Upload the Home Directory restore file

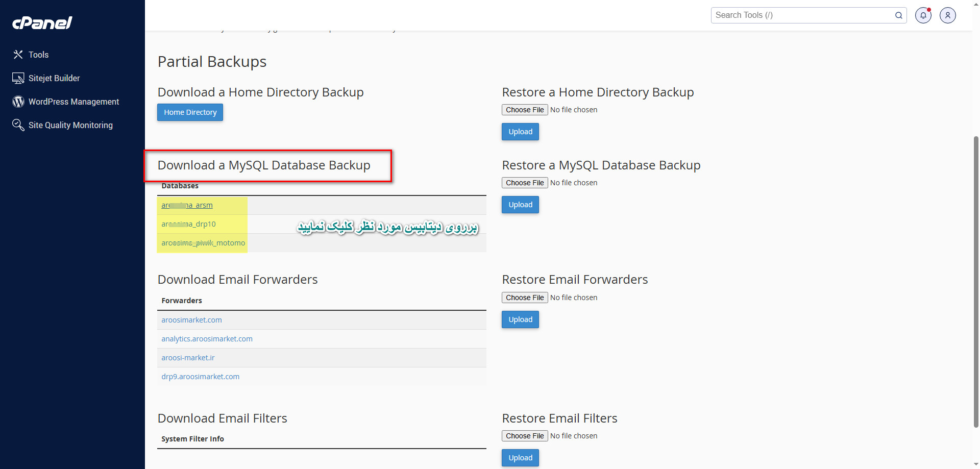pos(520,131)
